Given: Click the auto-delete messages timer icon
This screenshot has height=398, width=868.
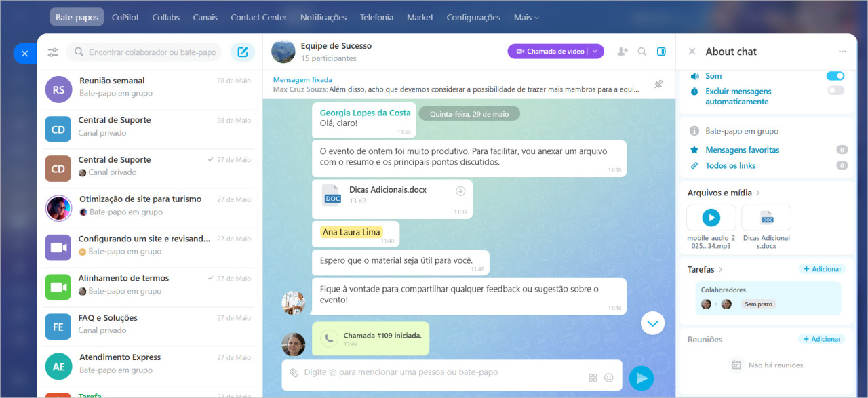Looking at the screenshot, I should point(694,91).
